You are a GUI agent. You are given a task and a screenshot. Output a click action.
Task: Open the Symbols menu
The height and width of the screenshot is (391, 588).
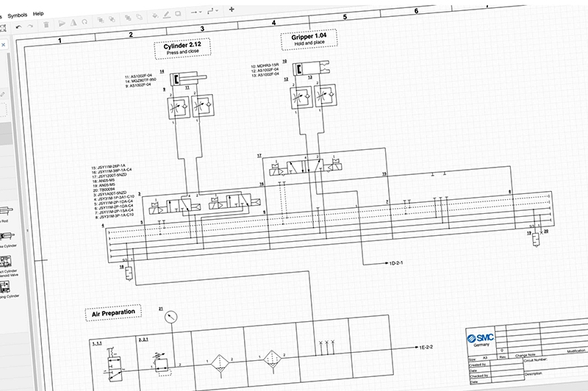coord(17,15)
